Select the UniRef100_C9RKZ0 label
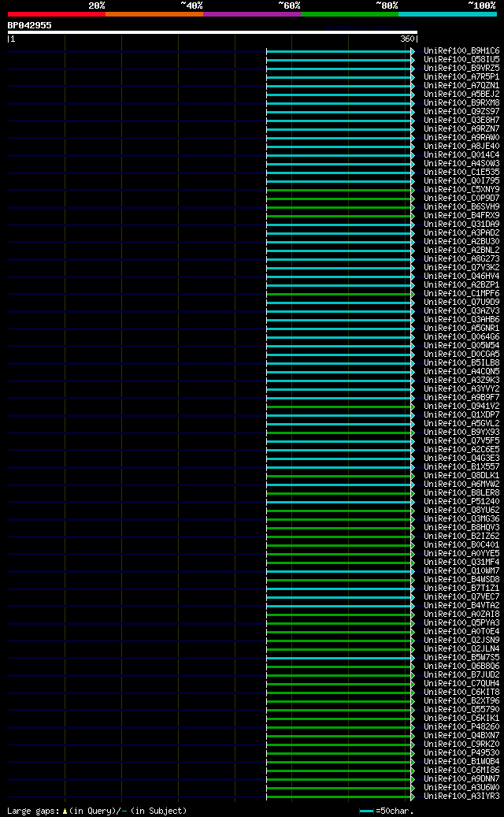This screenshot has width=504, height=817. pyautogui.click(x=461, y=745)
